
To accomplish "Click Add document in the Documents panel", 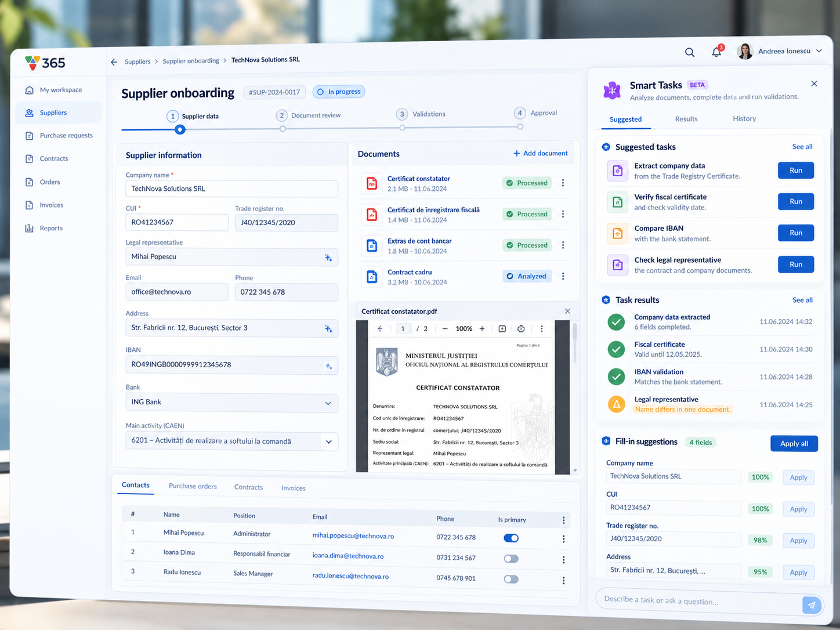I will pyautogui.click(x=540, y=153).
